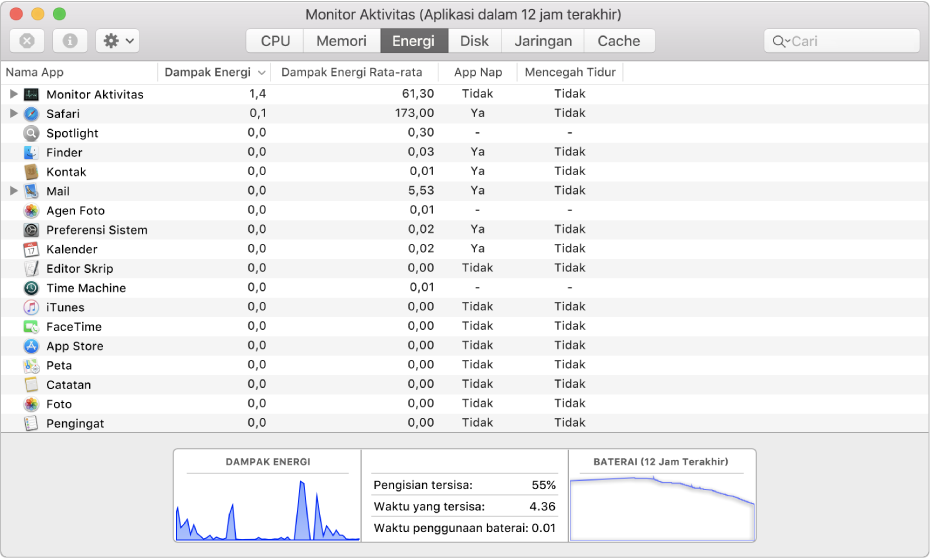Image resolution: width=931 pixels, height=559 pixels.
Task: Click the Spotlight magnifier icon
Action: [x=31, y=133]
